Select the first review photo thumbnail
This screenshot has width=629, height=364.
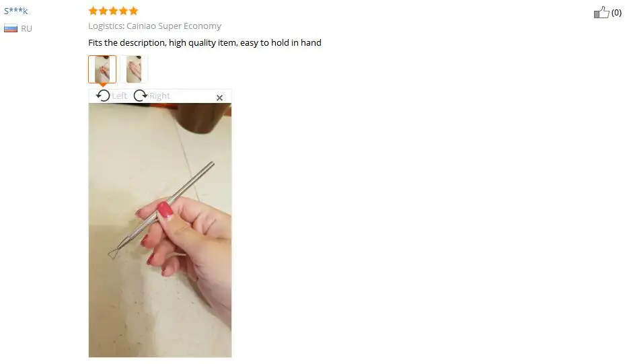click(x=102, y=69)
